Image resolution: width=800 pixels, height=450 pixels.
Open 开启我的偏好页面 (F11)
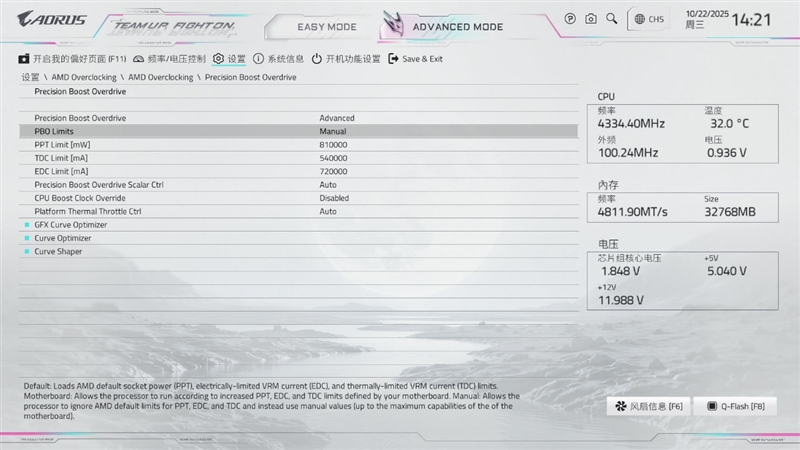pyautogui.click(x=72, y=59)
